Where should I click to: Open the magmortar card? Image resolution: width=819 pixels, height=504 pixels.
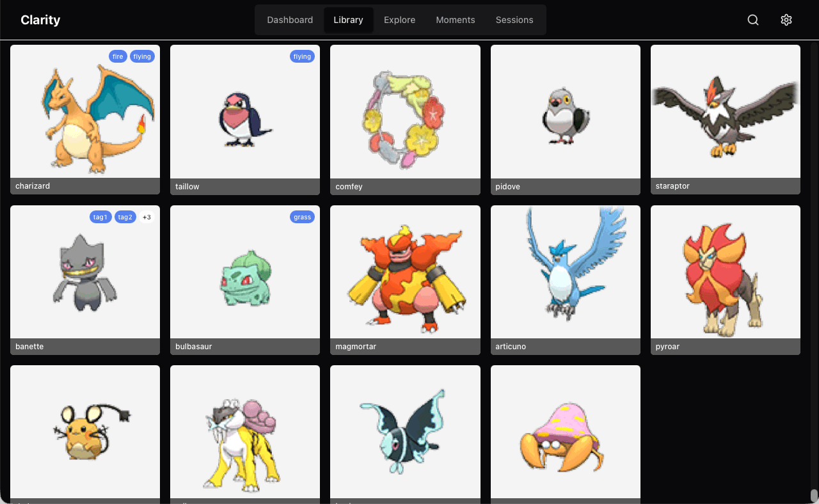[x=405, y=272]
